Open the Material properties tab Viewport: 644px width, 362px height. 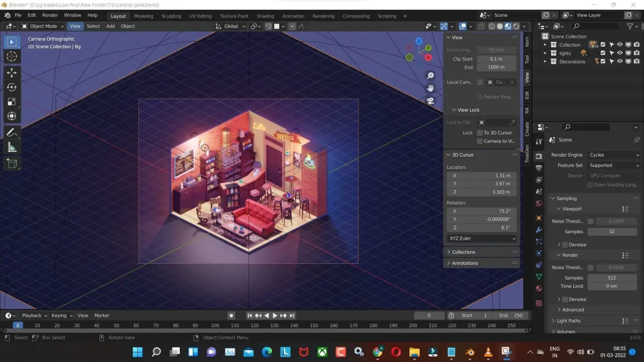coord(539,290)
